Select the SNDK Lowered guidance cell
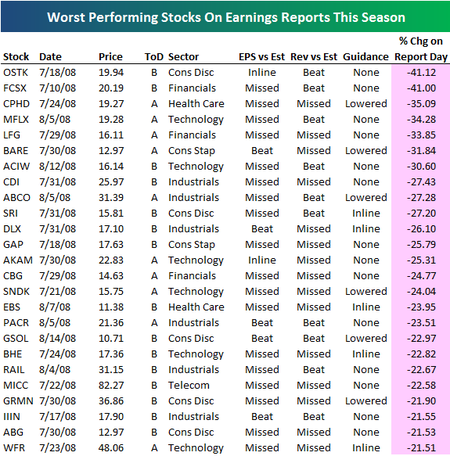450x456 pixels. [x=366, y=291]
